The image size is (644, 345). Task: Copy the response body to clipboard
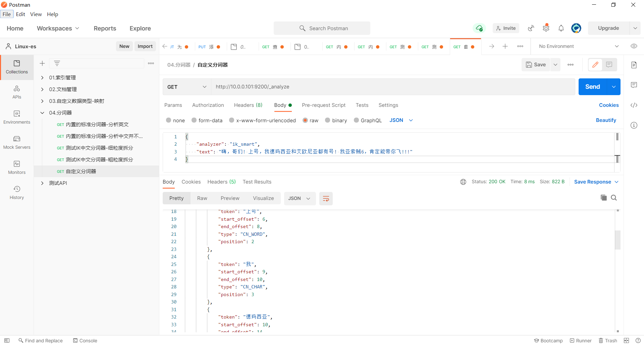tap(604, 198)
